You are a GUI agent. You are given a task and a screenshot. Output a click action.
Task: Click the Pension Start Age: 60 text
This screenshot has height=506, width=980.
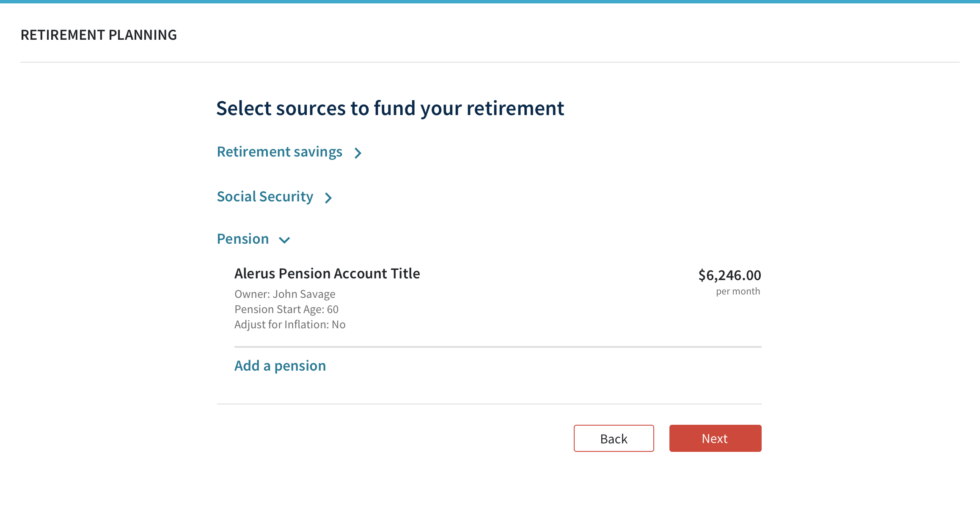[x=286, y=309]
